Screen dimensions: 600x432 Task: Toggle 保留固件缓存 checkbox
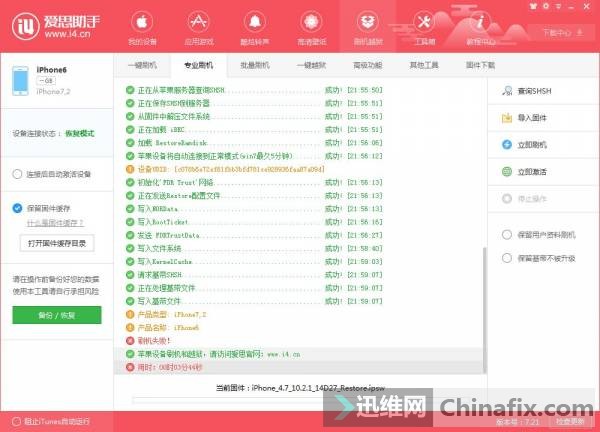point(17,208)
